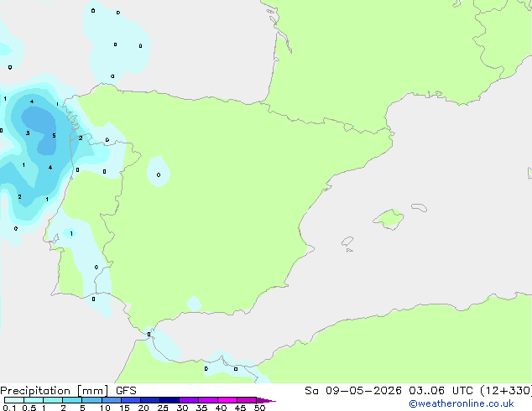Click the Mallorca island on the map
This screenshot has height=411, width=532.
click(x=389, y=219)
